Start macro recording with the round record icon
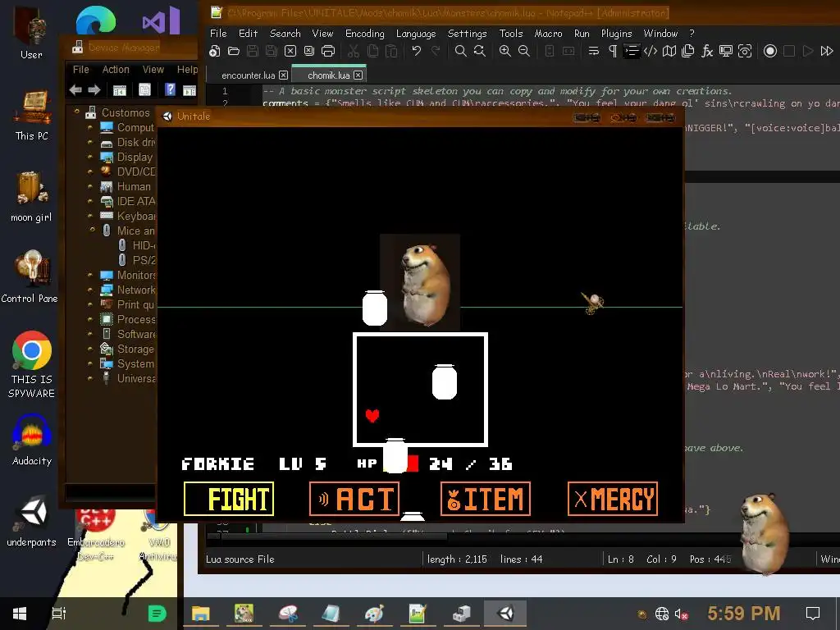The width and height of the screenshot is (840, 630). (769, 51)
